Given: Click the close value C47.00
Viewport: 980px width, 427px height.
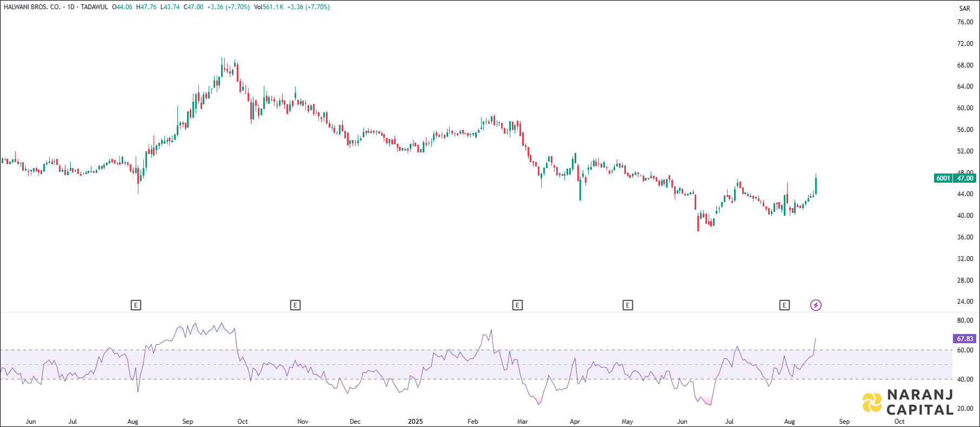Looking at the screenshot, I should (x=194, y=7).
